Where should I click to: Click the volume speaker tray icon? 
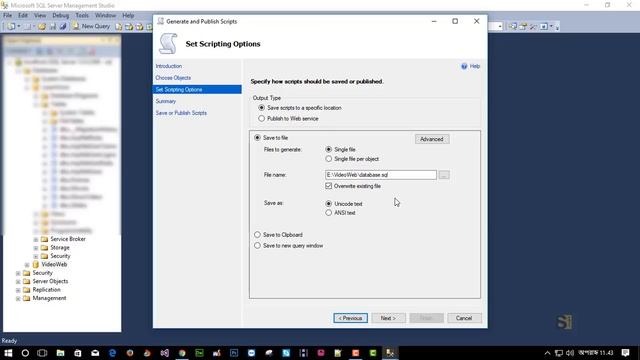point(570,353)
